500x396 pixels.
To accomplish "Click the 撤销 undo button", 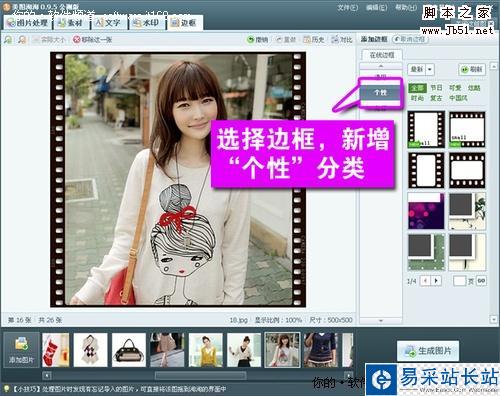I will [257, 40].
